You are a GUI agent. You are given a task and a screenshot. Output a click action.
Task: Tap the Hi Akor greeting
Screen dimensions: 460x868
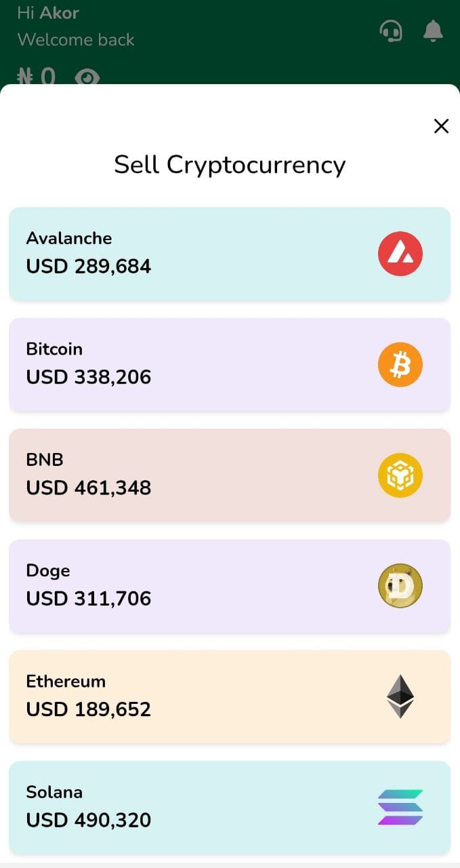(x=48, y=12)
